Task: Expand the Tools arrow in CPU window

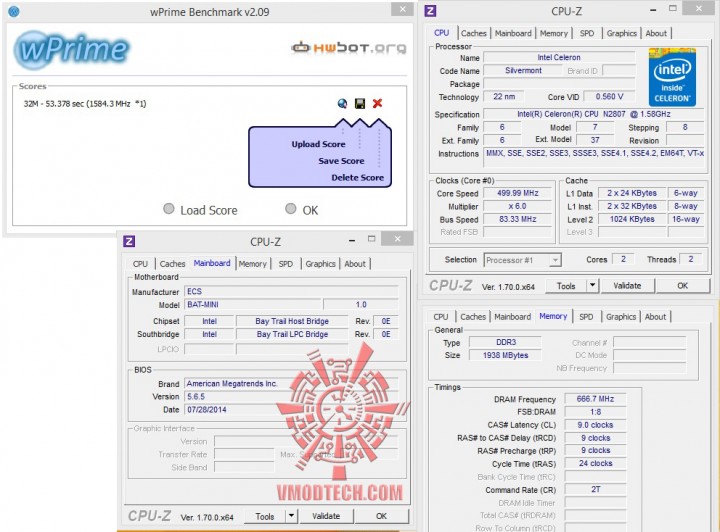Action: pyautogui.click(x=593, y=286)
